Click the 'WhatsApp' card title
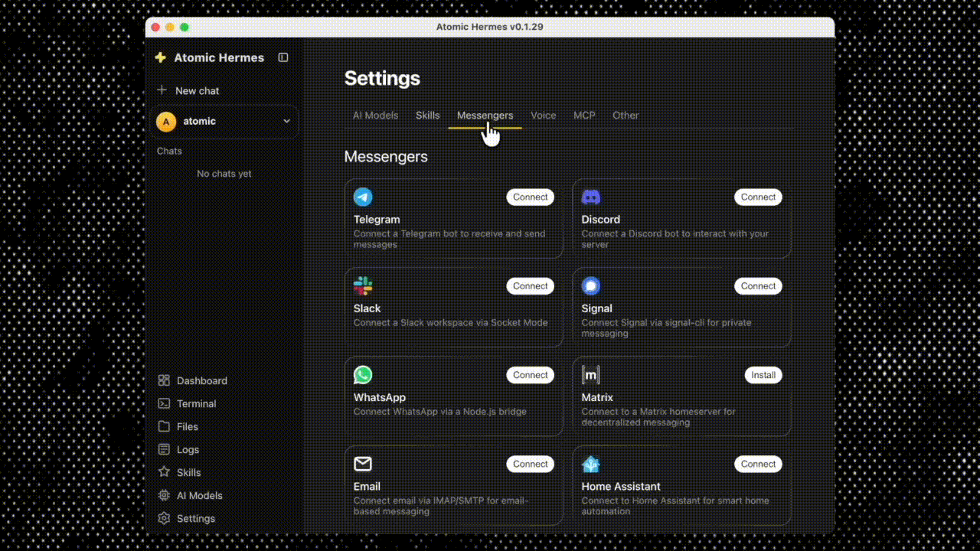 point(380,397)
